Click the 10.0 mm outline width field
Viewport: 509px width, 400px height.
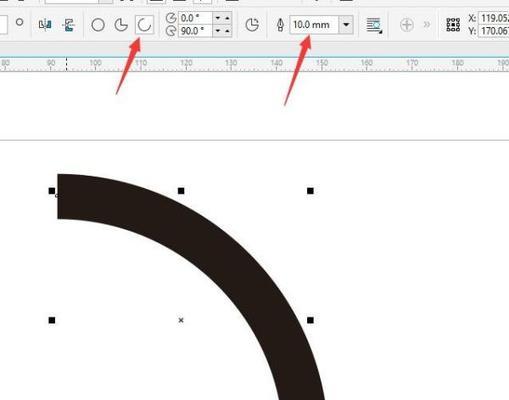(x=314, y=25)
